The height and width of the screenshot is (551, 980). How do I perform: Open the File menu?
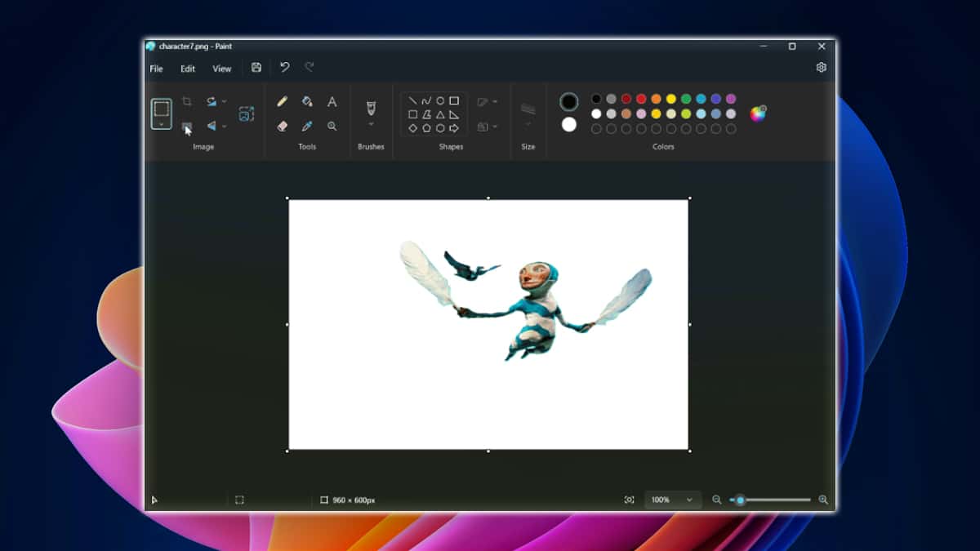coord(156,69)
